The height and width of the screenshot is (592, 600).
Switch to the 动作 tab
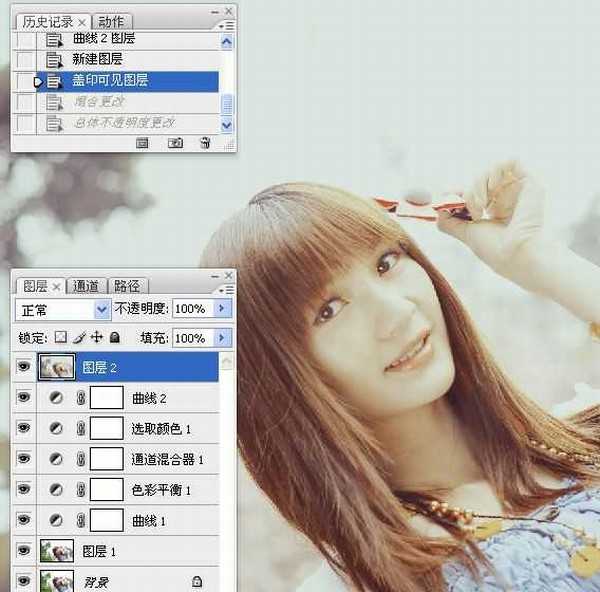coord(113,21)
